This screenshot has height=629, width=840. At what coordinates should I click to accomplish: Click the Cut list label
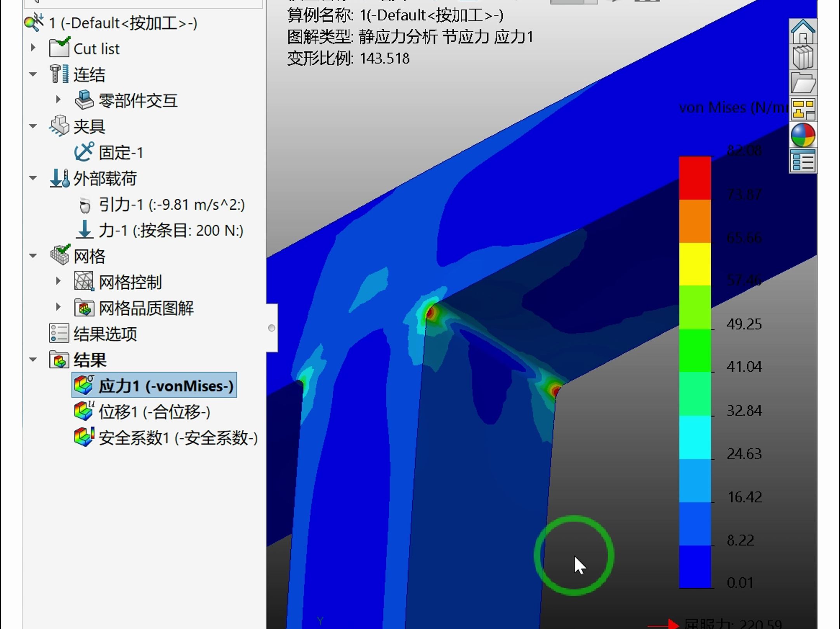tap(96, 49)
